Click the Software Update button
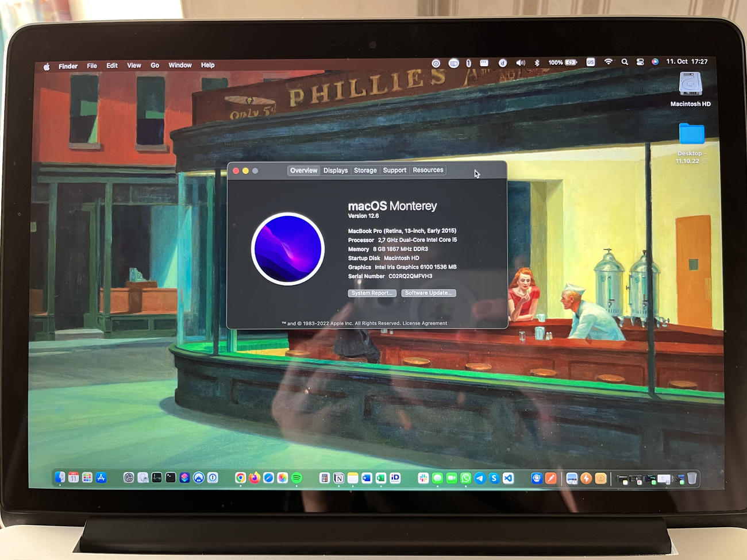 coord(428,293)
